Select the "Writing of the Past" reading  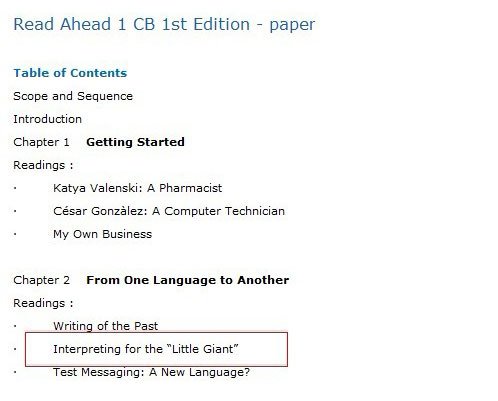pos(105,326)
